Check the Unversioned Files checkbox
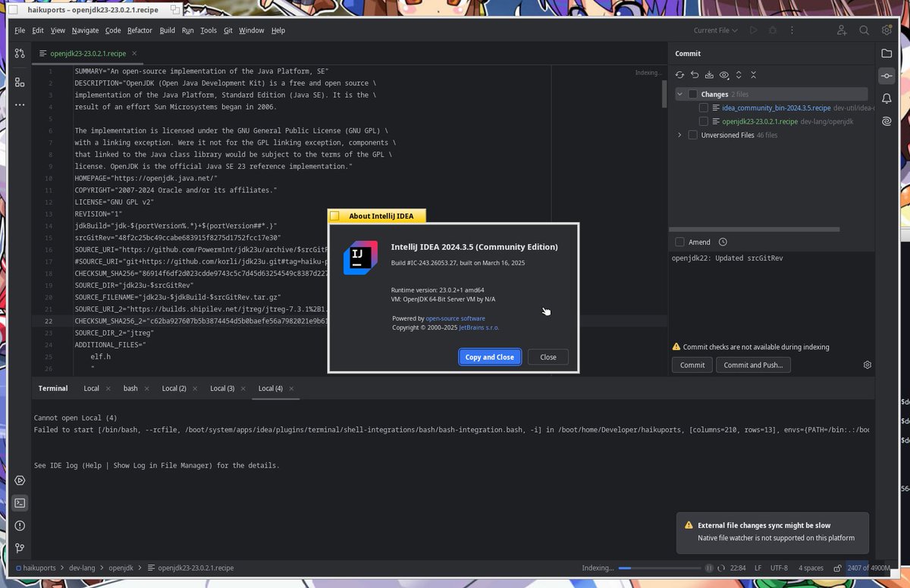The image size is (910, 588). 693,135
